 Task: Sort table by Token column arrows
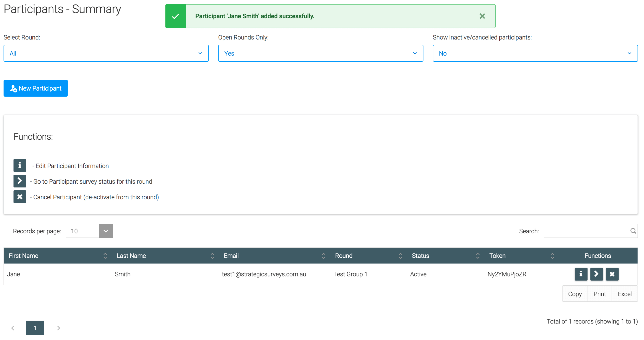pos(552,256)
